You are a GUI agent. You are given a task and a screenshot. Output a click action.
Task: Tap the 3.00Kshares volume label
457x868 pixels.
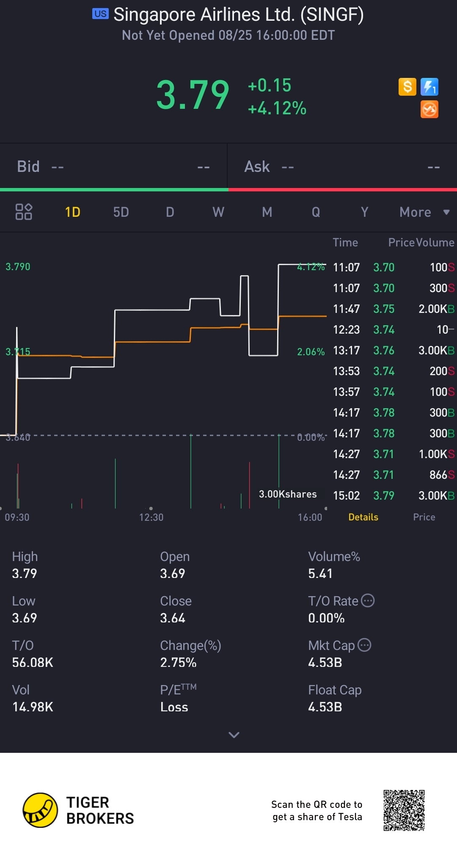[288, 494]
